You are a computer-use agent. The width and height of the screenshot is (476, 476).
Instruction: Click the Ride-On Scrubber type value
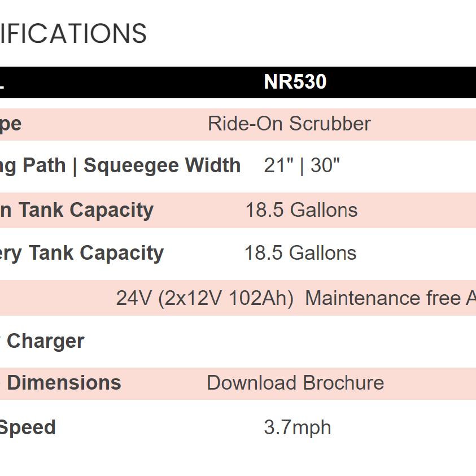point(289,124)
